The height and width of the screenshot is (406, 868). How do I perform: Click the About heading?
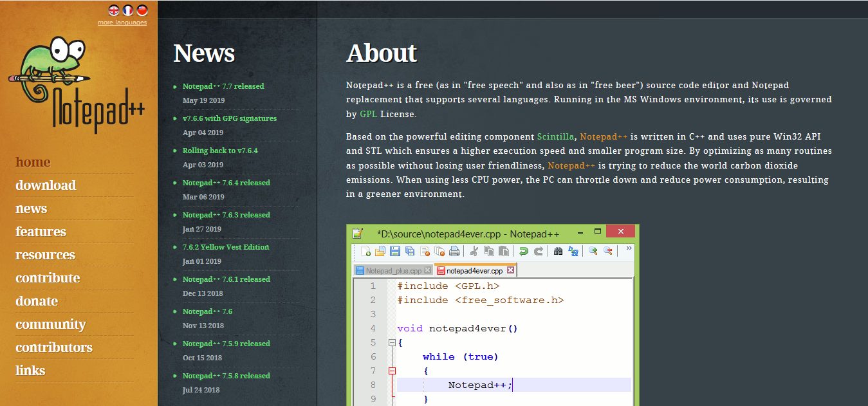click(382, 53)
